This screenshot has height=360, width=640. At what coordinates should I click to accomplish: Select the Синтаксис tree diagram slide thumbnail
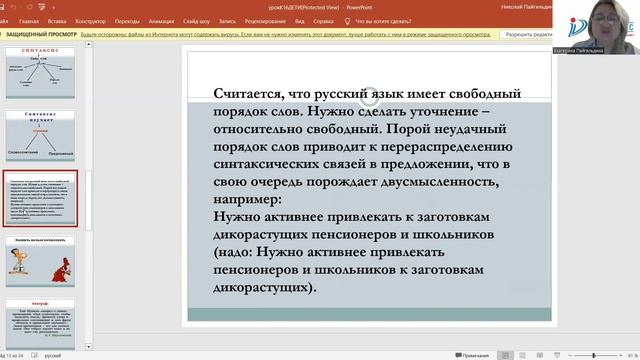40,73
